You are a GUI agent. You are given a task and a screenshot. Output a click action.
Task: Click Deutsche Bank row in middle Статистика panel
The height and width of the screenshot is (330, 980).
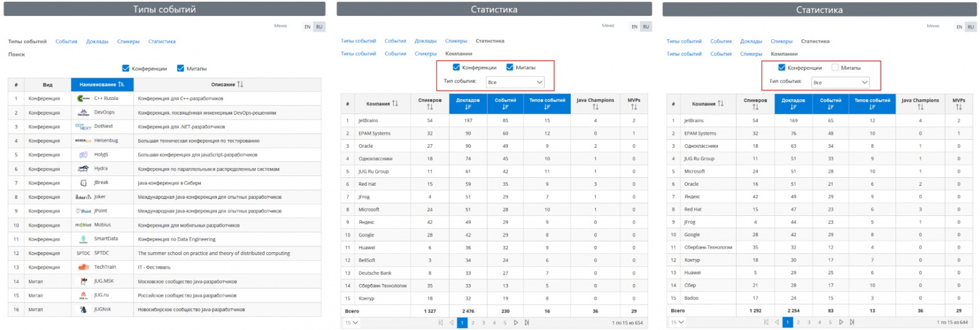tap(494, 273)
